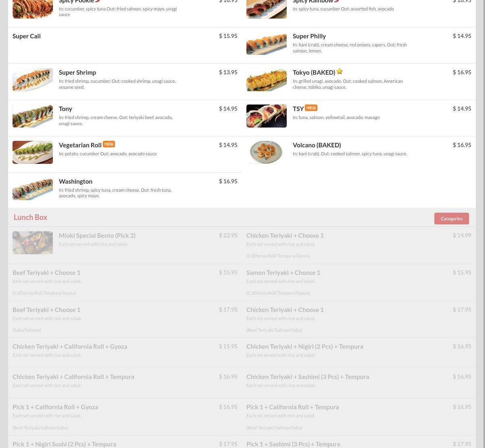Image resolution: width=488 pixels, height=448 pixels.
Task: Open the Lunch Box section header
Action: 30,217
